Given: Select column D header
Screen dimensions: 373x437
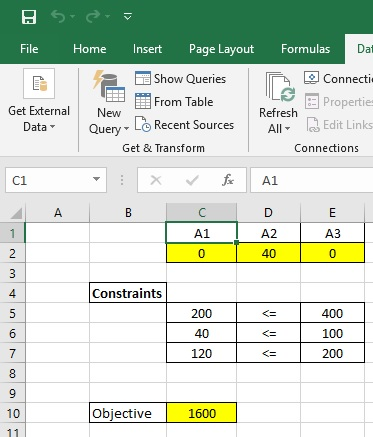Looking at the screenshot, I should (x=268, y=212).
